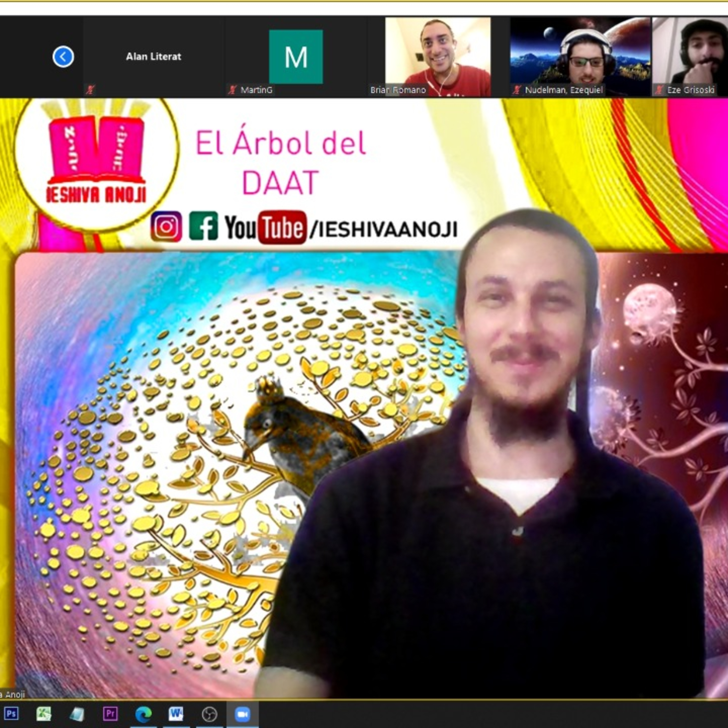The image size is (728, 728).
Task: Select Brian Romano's video thumbnail
Action: pos(438,57)
